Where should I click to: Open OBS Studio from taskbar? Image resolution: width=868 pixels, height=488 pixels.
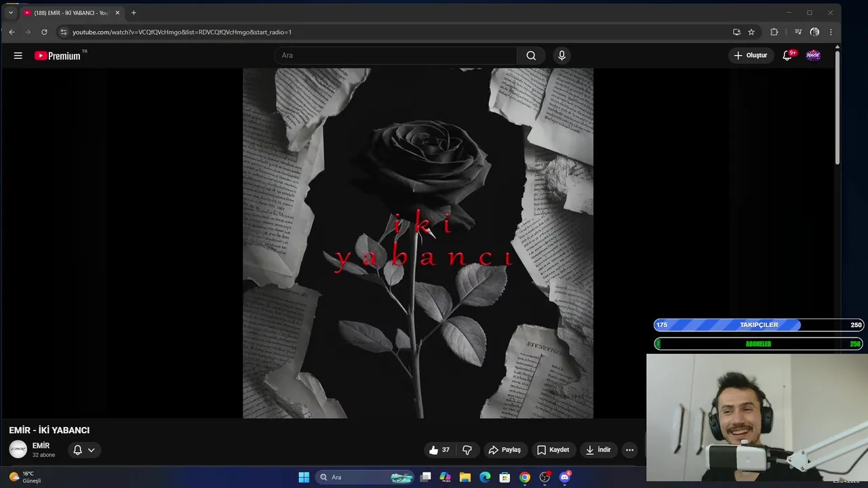[x=545, y=477]
